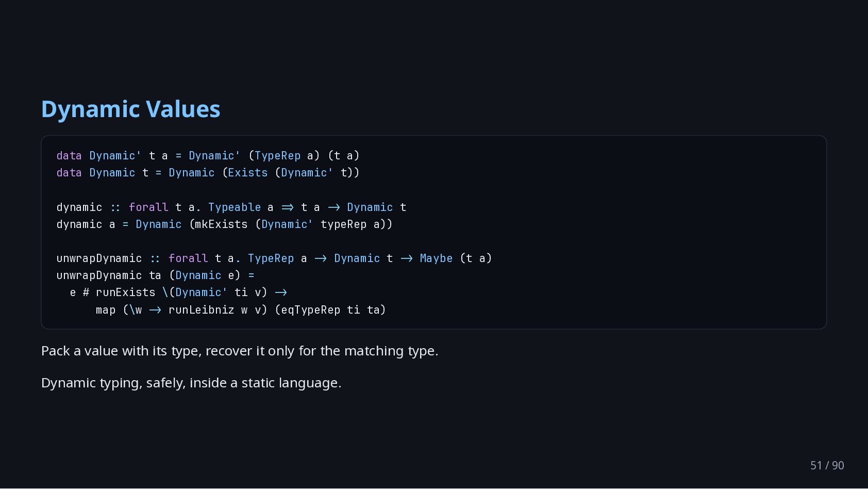Click the Dynamic Values slide heading
Viewport: 868px width, 489px height.
click(130, 109)
